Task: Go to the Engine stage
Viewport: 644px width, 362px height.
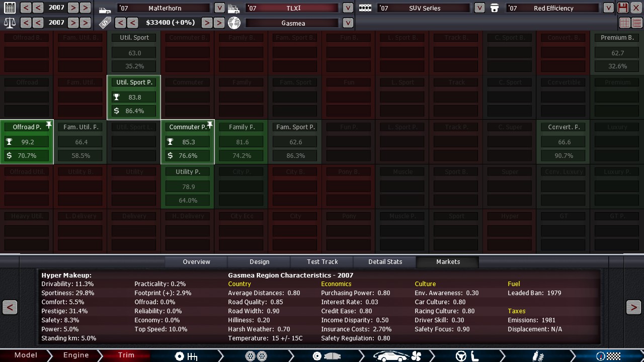Action: pos(76,355)
